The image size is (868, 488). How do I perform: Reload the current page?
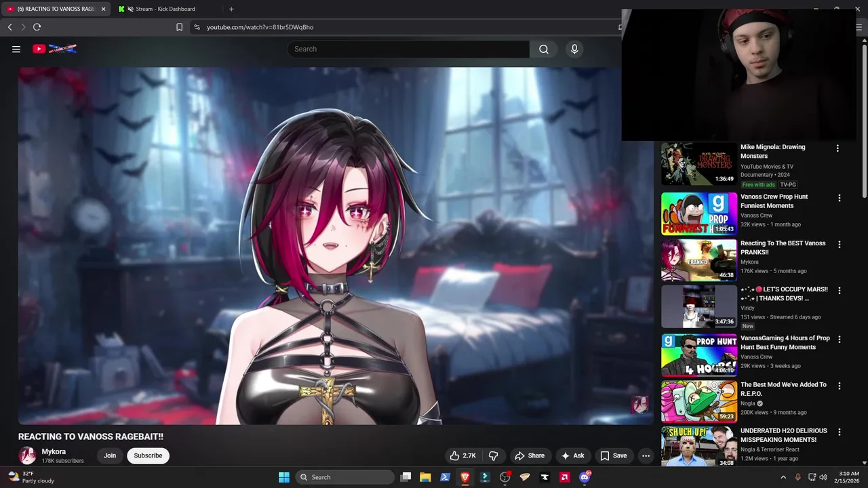coord(37,27)
